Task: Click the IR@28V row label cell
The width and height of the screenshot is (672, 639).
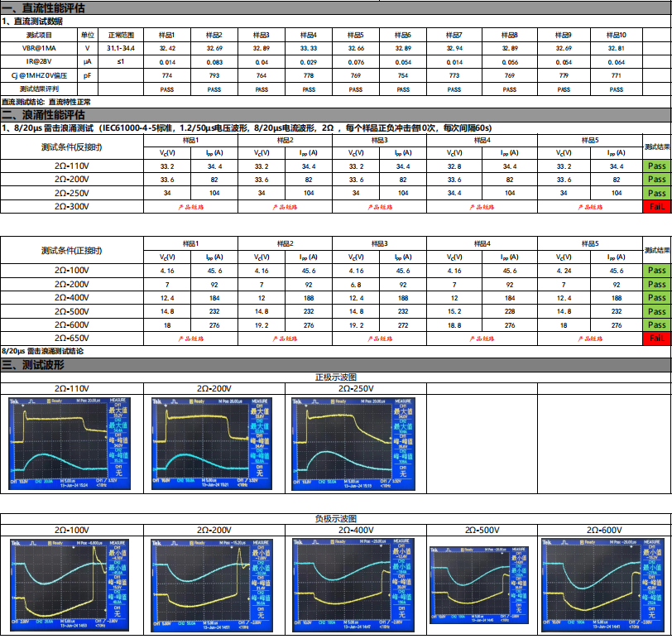Action: pyautogui.click(x=39, y=62)
